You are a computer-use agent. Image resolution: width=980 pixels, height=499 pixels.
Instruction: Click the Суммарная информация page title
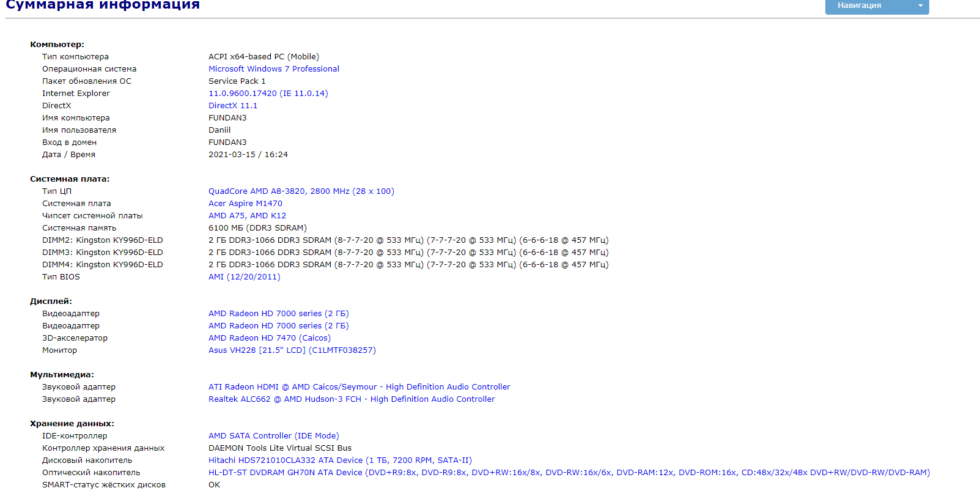103,5
